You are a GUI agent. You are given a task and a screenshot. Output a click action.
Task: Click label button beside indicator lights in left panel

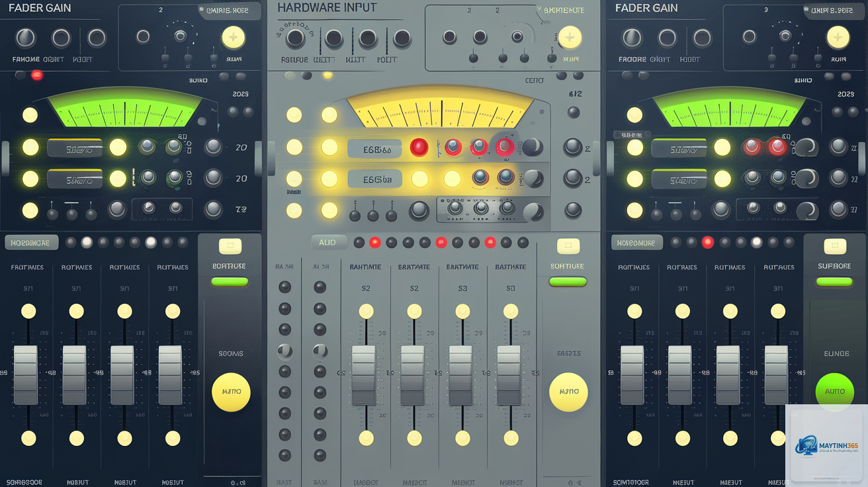(31, 242)
